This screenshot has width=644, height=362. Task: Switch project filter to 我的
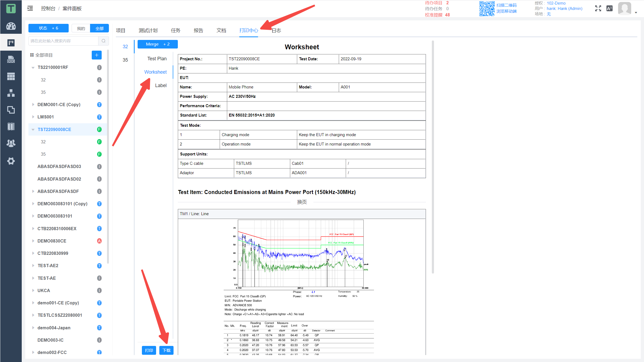81,28
